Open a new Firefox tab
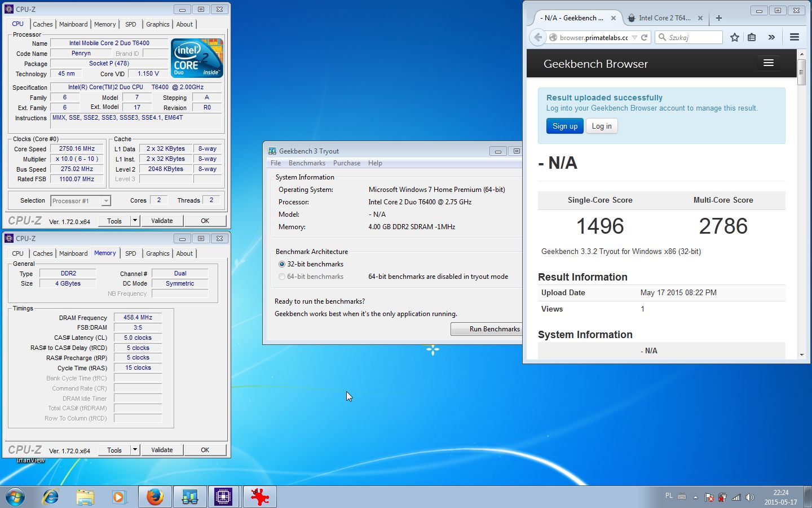Screen dimensions: 812x508 point(718,18)
